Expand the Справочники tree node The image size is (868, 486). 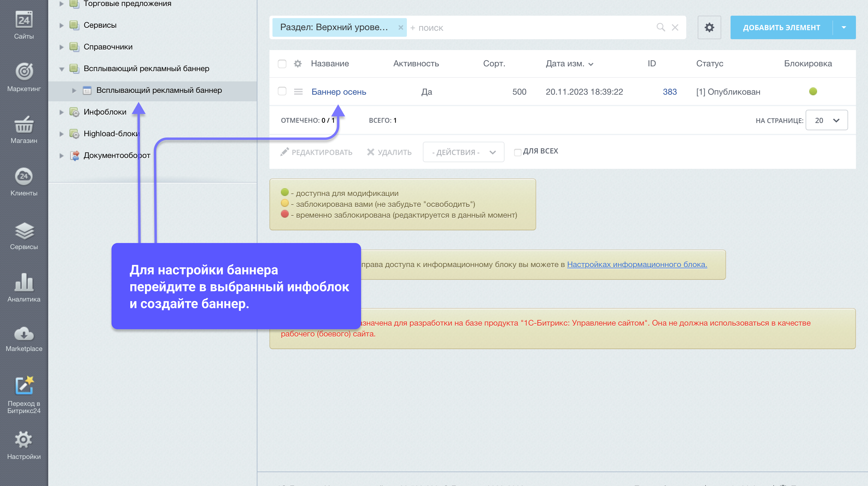pyautogui.click(x=61, y=47)
